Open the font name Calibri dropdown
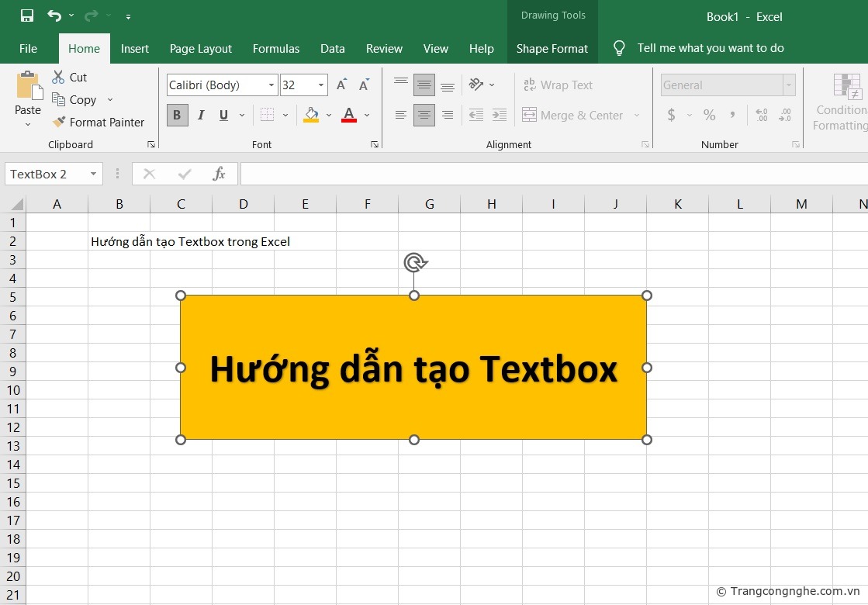Screen dimensions: 868x605 [x=271, y=85]
